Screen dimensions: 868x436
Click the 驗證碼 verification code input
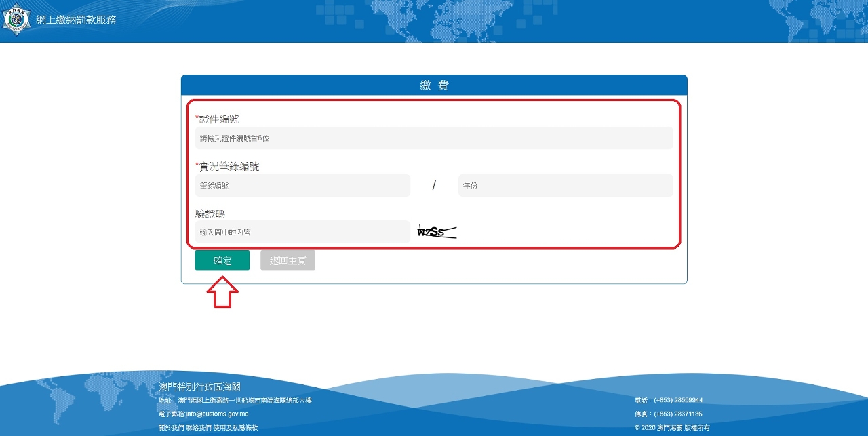tap(302, 232)
